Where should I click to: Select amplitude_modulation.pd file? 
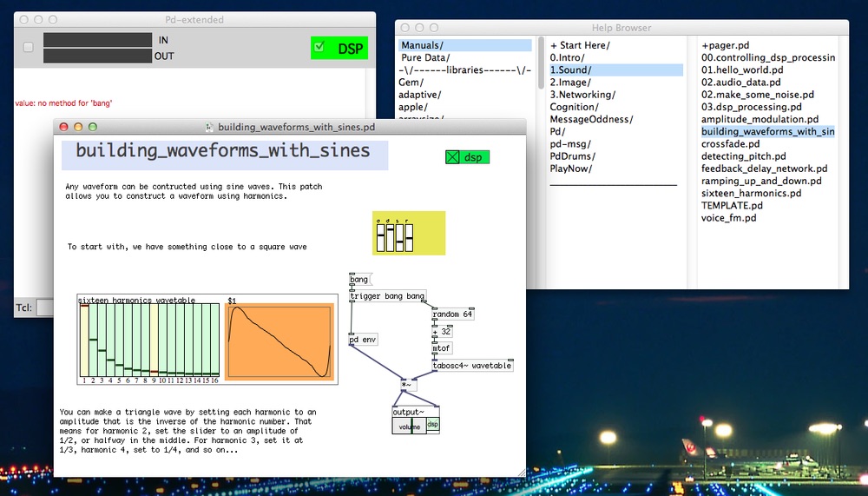[x=759, y=119]
